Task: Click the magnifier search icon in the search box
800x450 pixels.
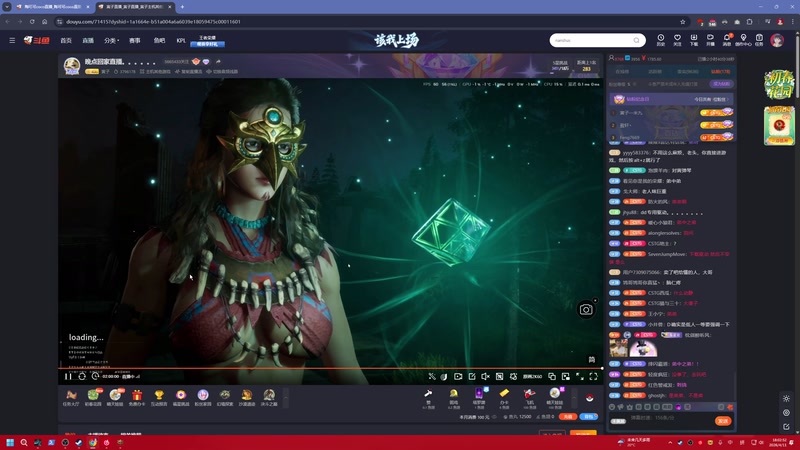Action: [x=636, y=40]
